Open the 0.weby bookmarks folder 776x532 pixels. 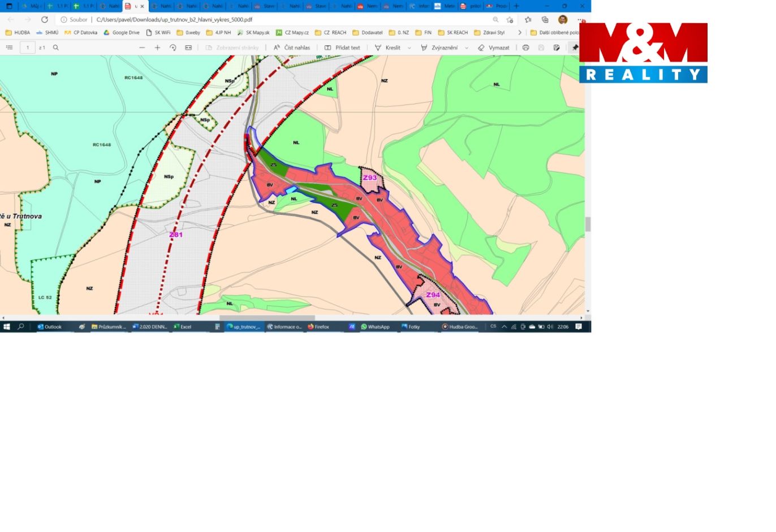click(188, 33)
